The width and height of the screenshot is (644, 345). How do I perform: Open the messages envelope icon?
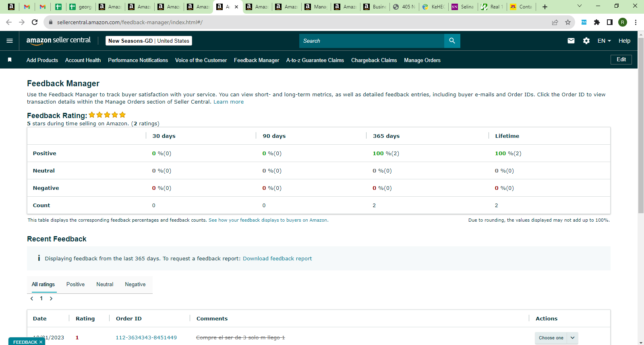click(x=571, y=41)
